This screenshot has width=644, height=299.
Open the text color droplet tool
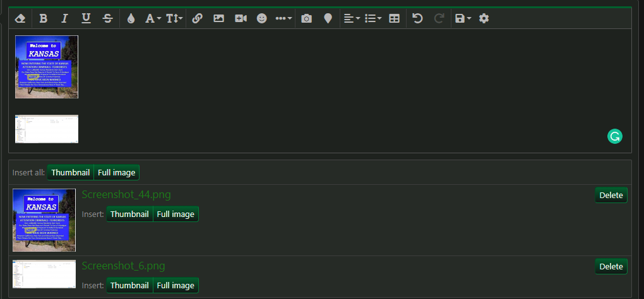(131, 18)
